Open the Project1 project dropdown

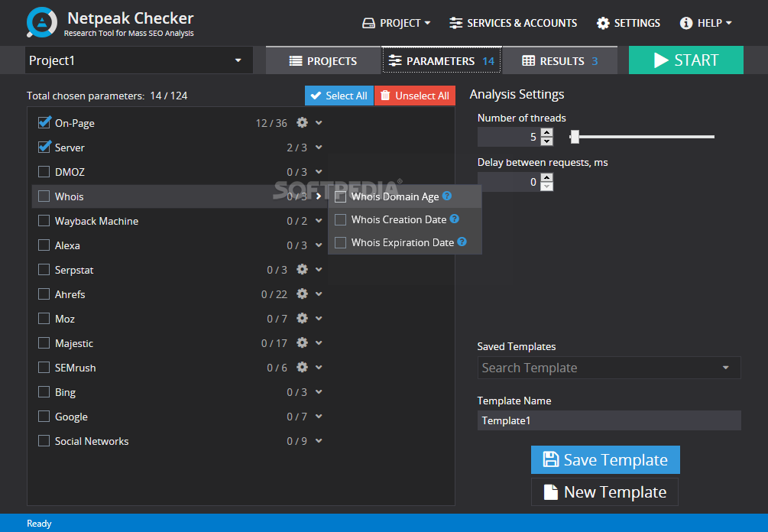tap(138, 60)
